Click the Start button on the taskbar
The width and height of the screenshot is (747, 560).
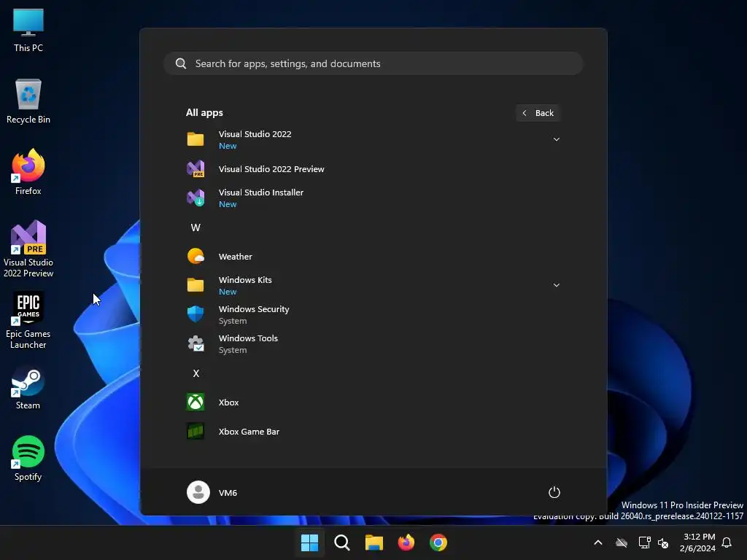(309, 542)
